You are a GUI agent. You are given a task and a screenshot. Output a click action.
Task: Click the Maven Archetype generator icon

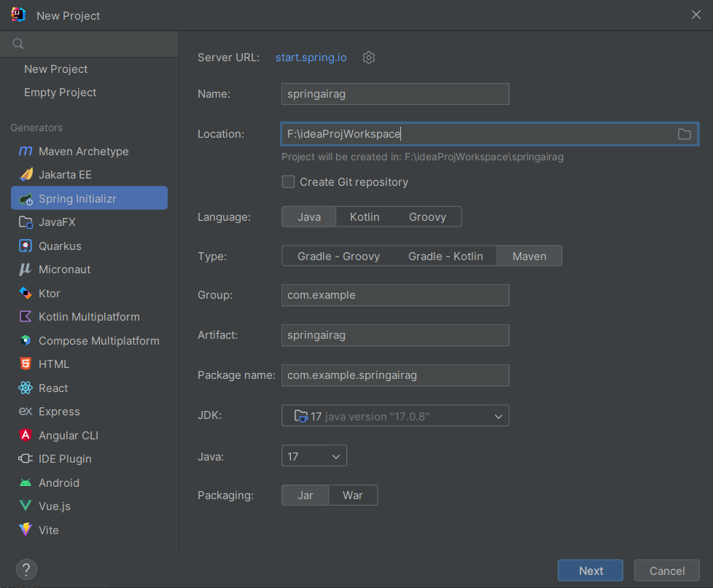[x=26, y=151]
